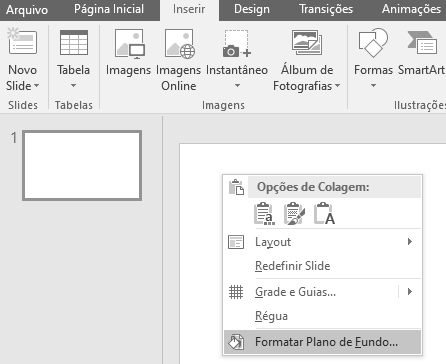
Task: Click the Layout icon in context menu
Action: tap(236, 242)
